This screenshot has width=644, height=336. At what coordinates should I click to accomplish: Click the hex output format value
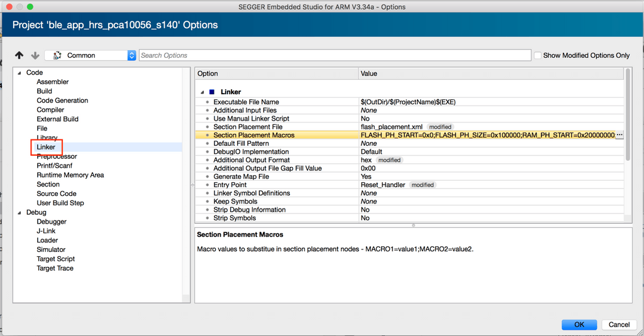click(x=366, y=160)
